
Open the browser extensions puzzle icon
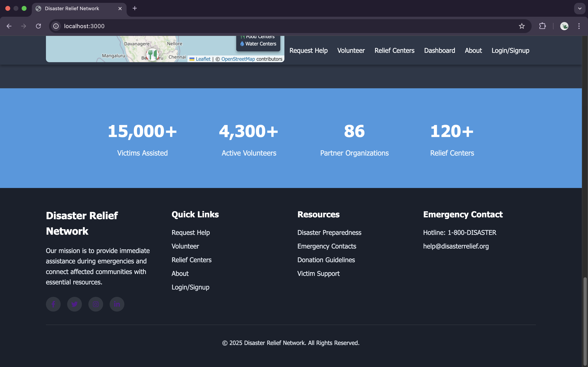pos(542,26)
